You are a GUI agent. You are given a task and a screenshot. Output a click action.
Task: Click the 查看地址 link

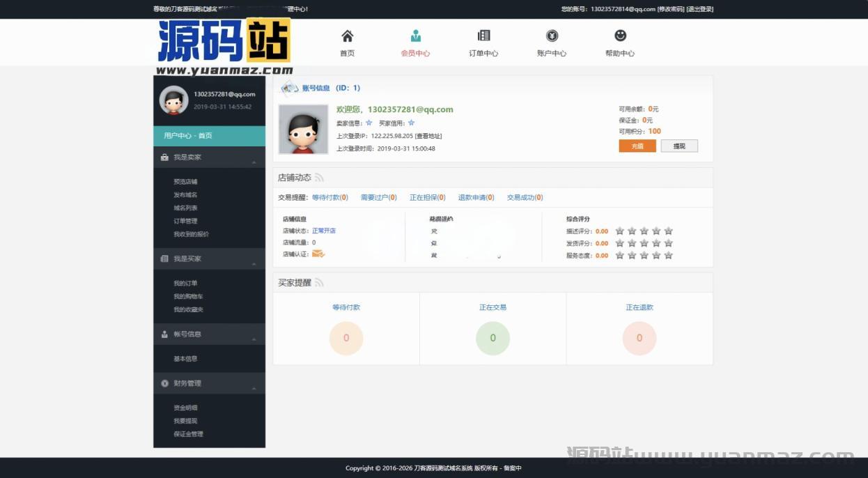428,137
